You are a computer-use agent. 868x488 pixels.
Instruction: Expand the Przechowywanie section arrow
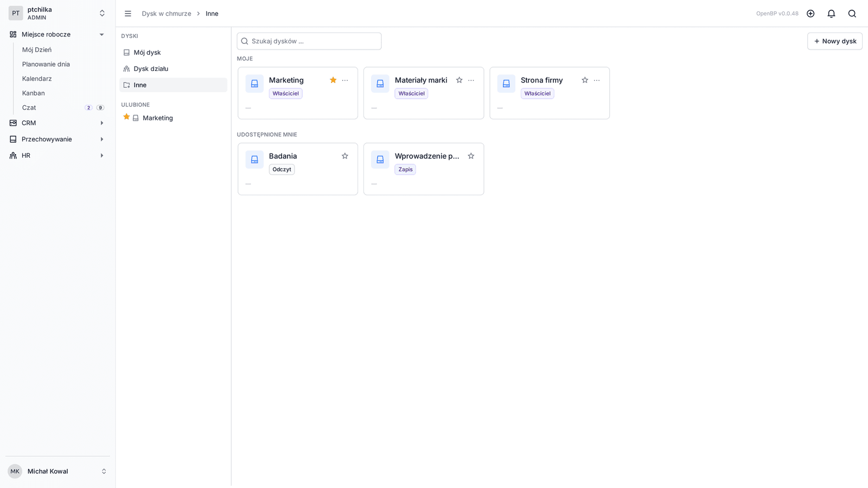point(101,139)
